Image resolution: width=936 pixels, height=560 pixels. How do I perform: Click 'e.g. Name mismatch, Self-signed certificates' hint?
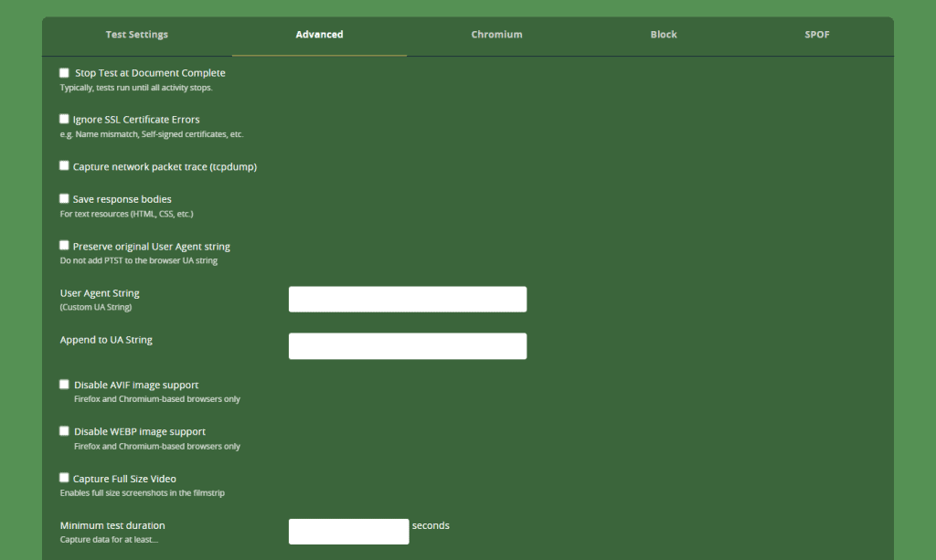tap(152, 134)
